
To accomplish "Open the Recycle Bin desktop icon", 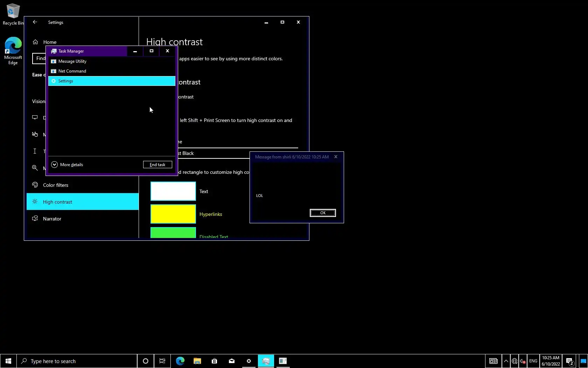I will click(13, 14).
